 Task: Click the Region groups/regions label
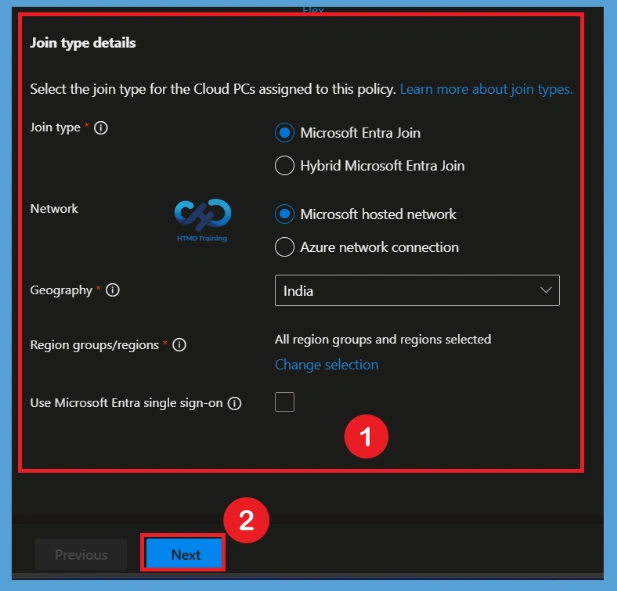coord(94,345)
